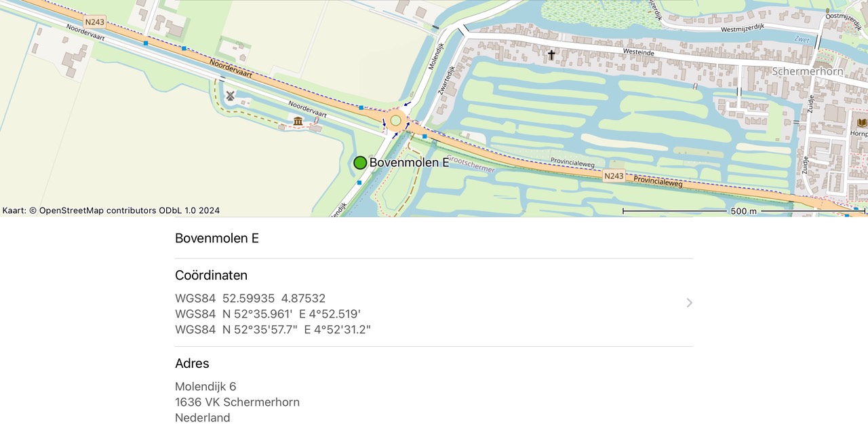This screenshot has width=868, height=433.
Task: Select the Bovenmolen E title below map
Action: (217, 238)
